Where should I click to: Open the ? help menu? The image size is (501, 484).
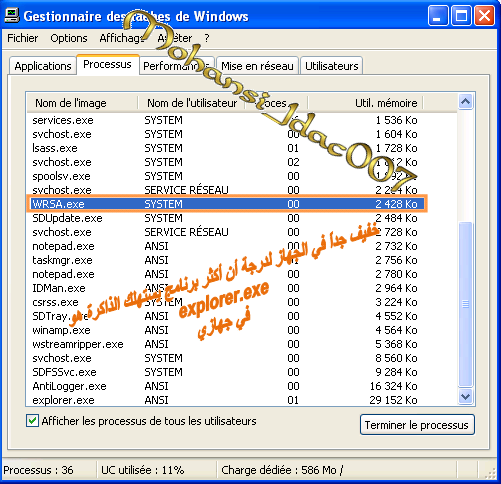207,38
